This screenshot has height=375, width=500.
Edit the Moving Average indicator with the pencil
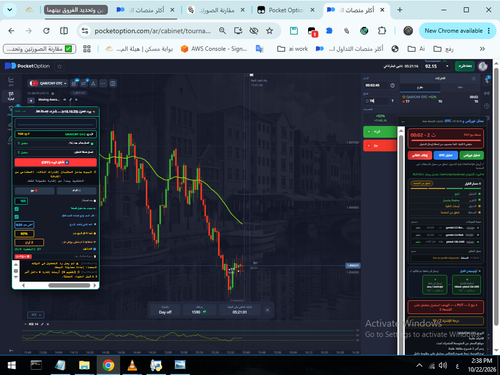pyautogui.click(x=70, y=100)
